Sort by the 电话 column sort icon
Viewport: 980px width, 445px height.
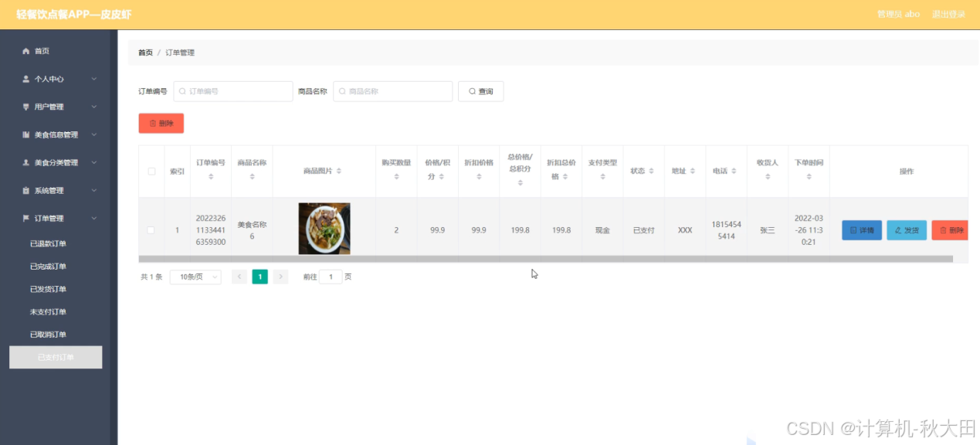734,171
